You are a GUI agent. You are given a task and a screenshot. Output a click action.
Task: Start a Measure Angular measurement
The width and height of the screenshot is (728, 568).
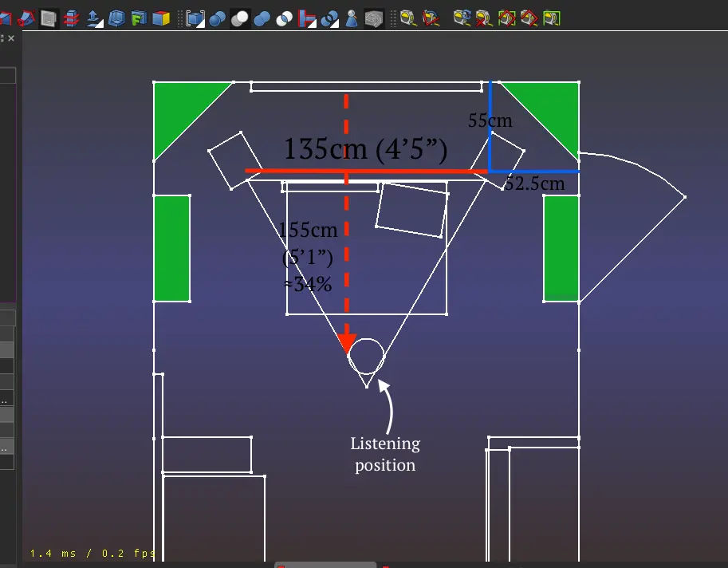[431, 18]
